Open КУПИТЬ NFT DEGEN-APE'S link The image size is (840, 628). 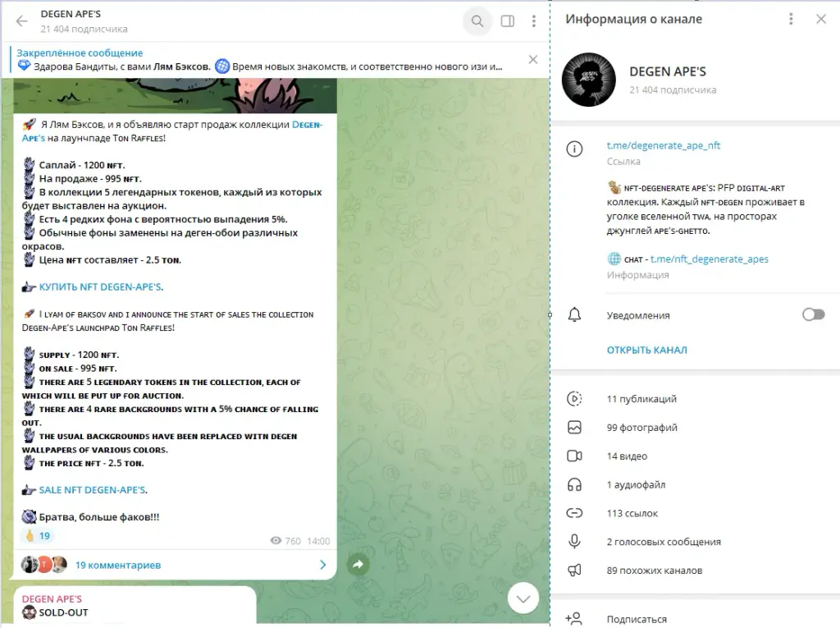pos(101,287)
